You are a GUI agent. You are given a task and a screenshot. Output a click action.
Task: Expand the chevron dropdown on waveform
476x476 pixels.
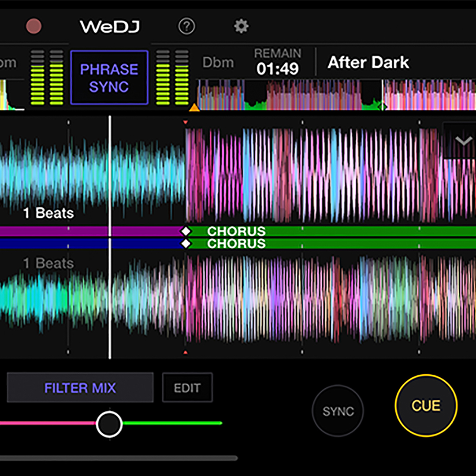pos(463,141)
